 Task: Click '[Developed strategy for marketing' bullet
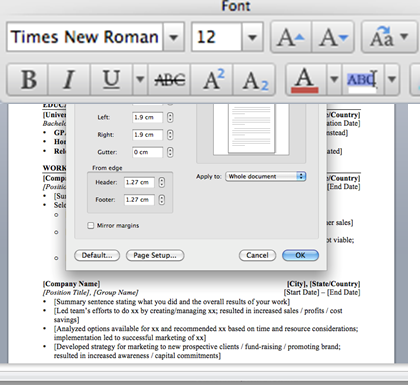(x=197, y=351)
